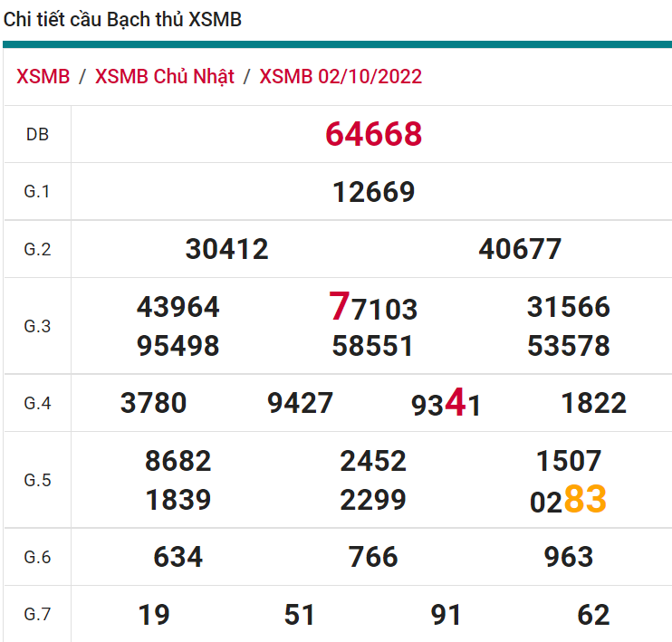Screen dimensions: 672x642
Task: Click the special prize number 64668
Action: click(x=373, y=134)
